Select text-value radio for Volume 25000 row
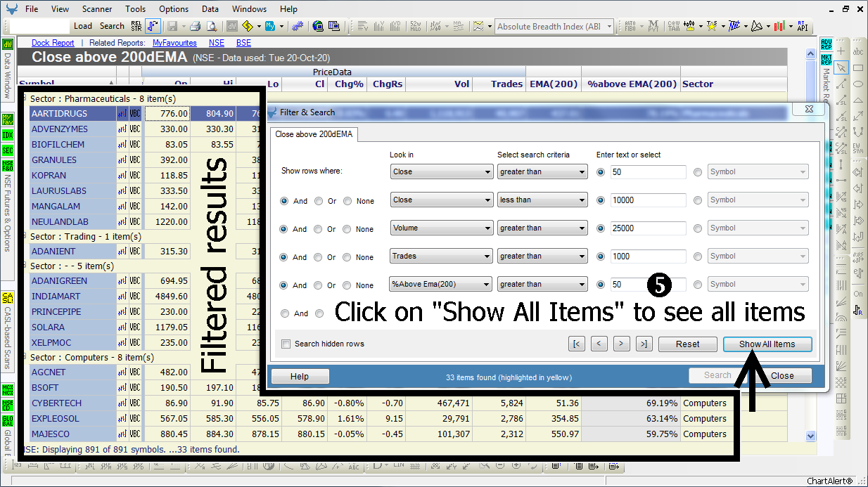This screenshot has height=487, width=868. click(601, 228)
